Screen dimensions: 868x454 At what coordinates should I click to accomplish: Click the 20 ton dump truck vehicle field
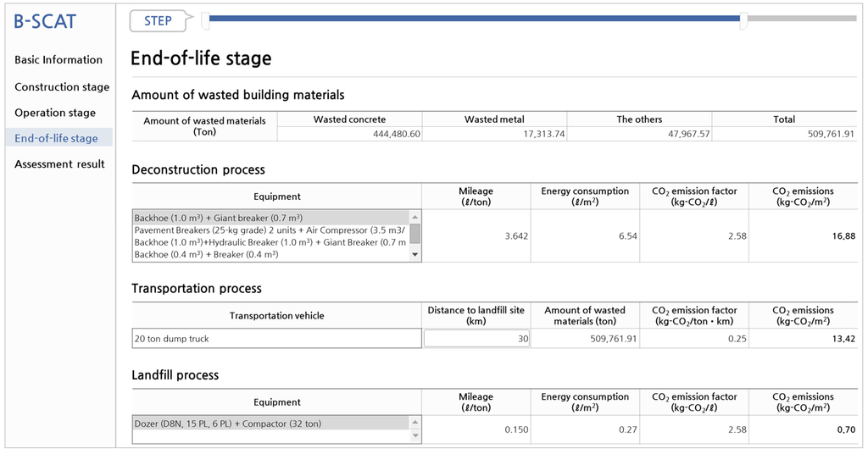(276, 339)
